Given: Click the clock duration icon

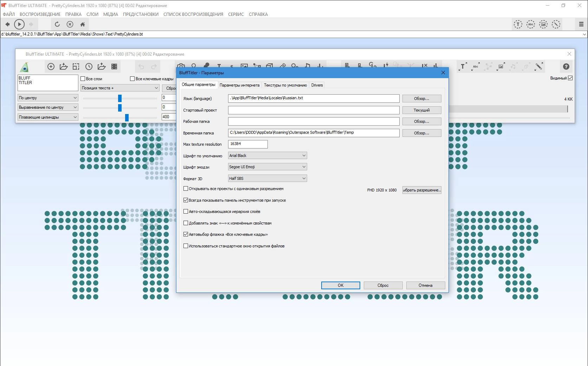Looking at the screenshot, I should click(x=89, y=67).
